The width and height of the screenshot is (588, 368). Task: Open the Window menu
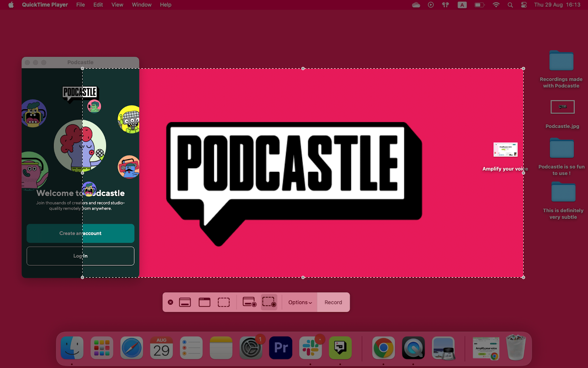(x=141, y=5)
